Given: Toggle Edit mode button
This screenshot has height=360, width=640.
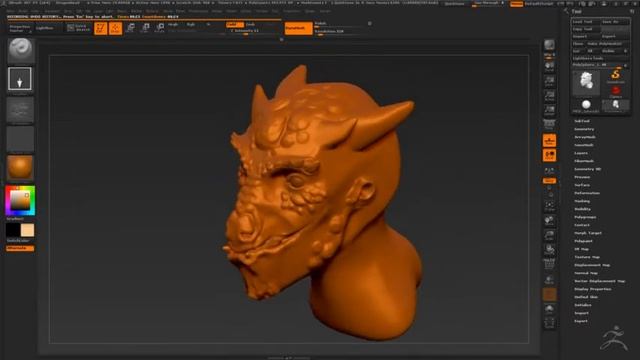Looking at the screenshot, I should 100,28.
